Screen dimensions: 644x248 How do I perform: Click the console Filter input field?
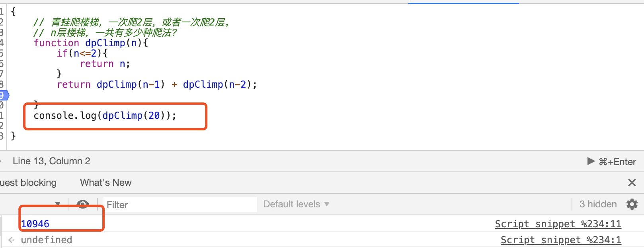(179, 205)
